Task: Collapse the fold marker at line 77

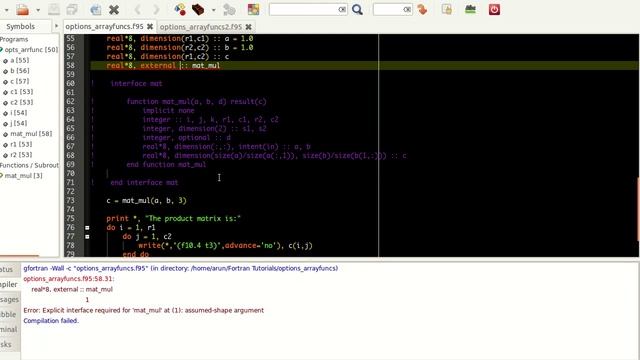Action: tap(87, 237)
